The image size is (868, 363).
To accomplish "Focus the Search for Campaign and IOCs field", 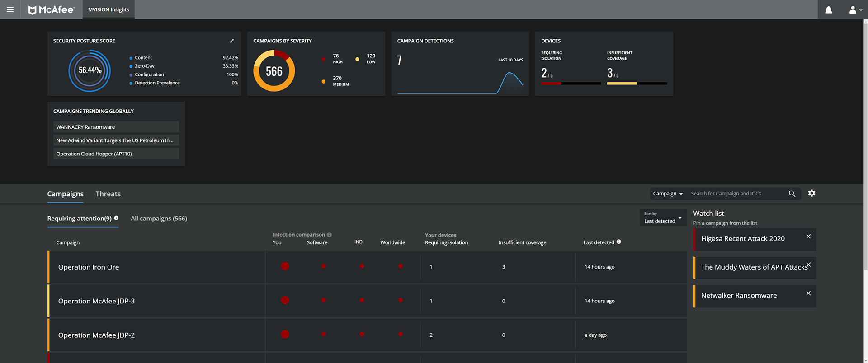I will point(736,194).
